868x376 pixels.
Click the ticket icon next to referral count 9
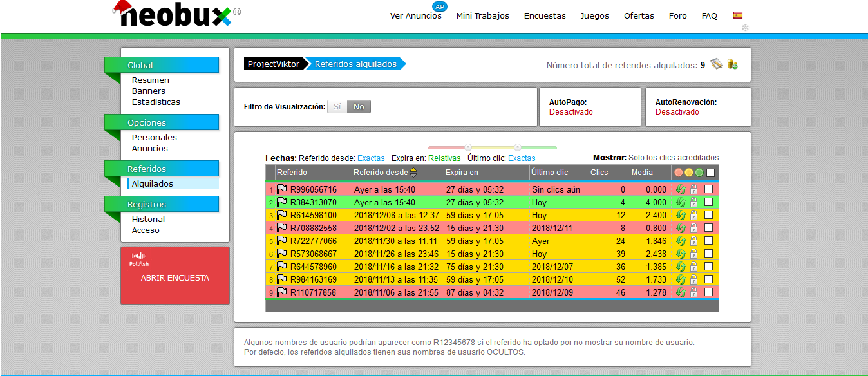coord(716,64)
